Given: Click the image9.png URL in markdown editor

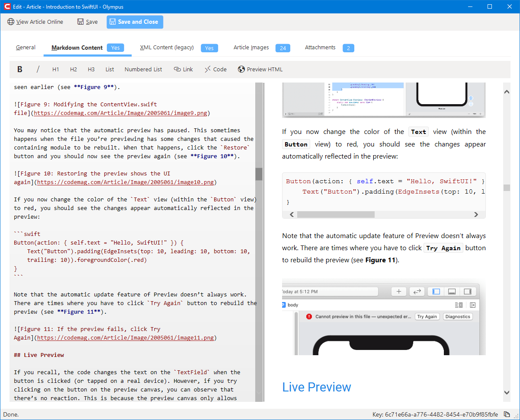Looking at the screenshot, I should pos(121,113).
